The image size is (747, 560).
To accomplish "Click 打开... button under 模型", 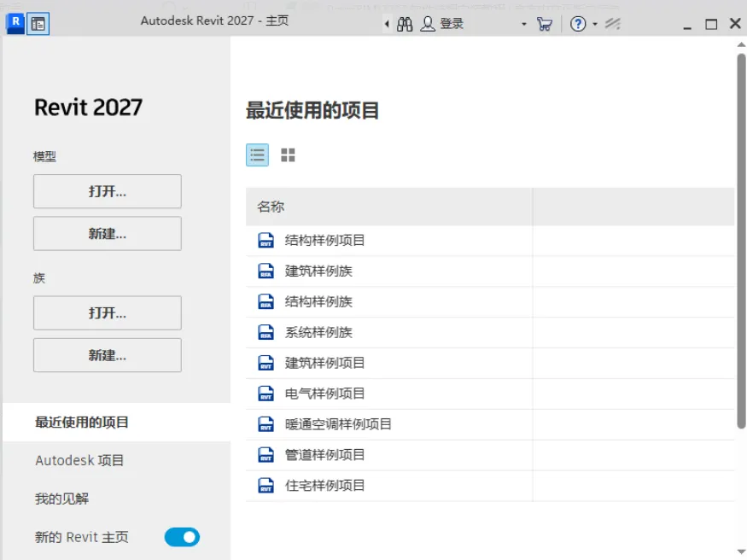I will [x=108, y=191].
